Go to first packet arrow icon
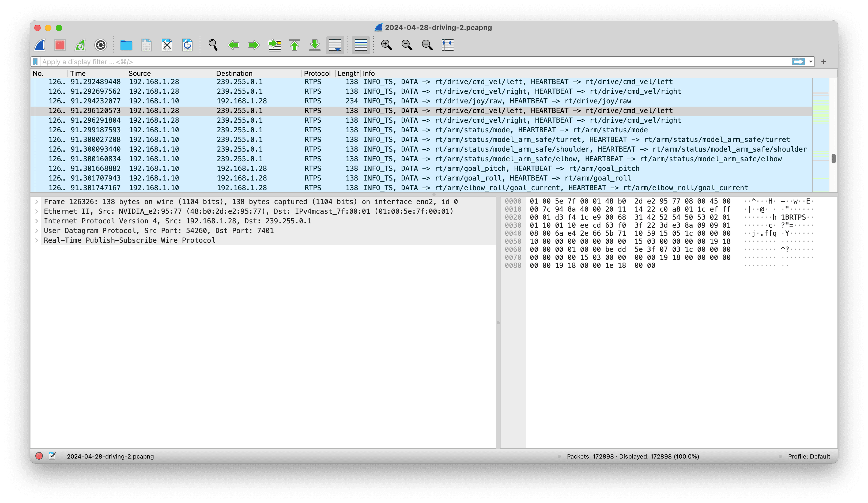This screenshot has width=868, height=503. coord(295,45)
